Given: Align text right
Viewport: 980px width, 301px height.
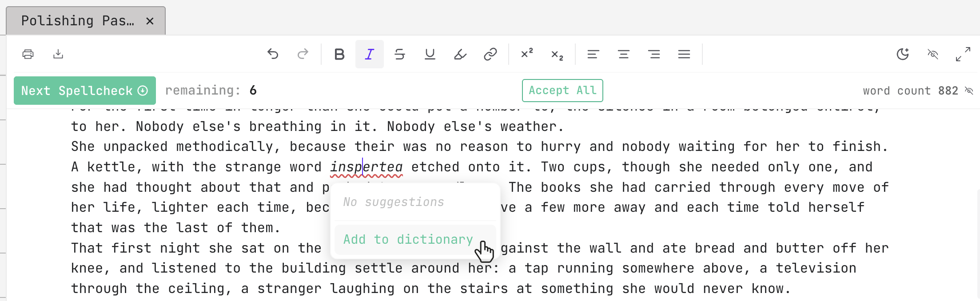Looking at the screenshot, I should point(654,54).
